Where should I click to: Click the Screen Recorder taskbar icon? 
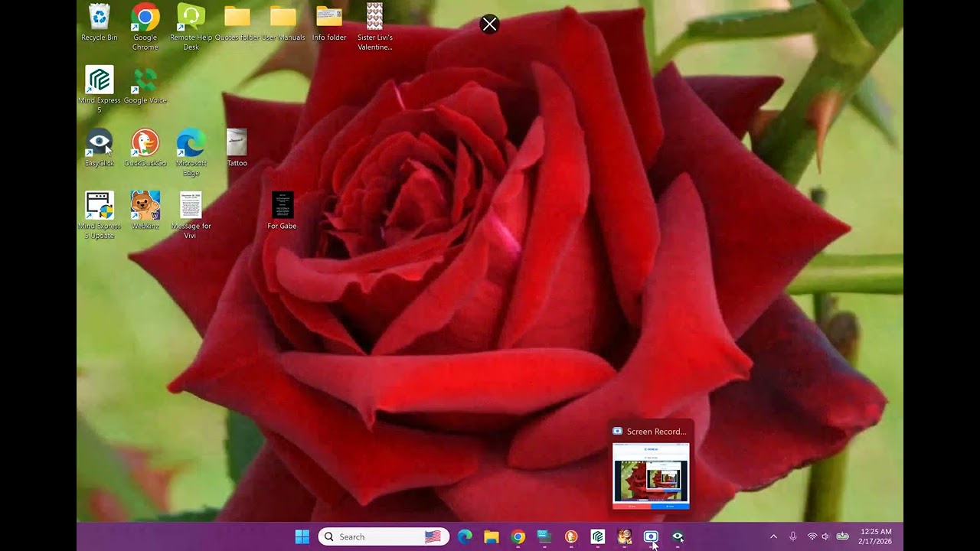tap(651, 536)
